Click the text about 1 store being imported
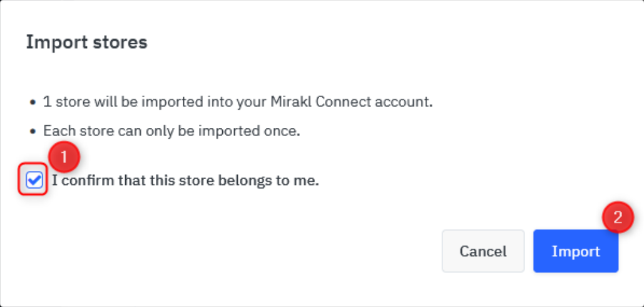 pyautogui.click(x=238, y=101)
